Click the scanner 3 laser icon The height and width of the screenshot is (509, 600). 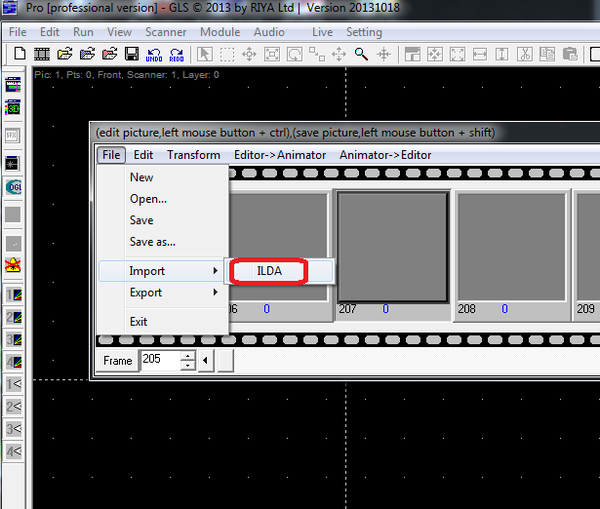14,339
